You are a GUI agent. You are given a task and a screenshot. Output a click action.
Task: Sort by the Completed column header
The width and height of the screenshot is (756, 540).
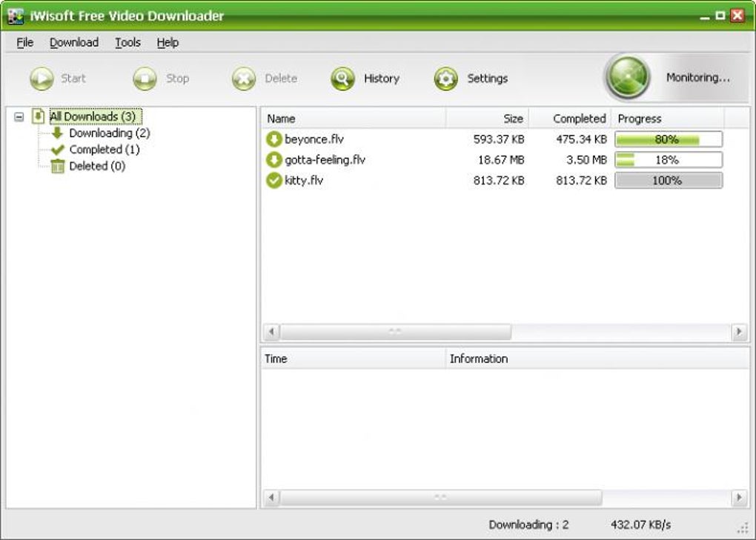pyautogui.click(x=571, y=119)
